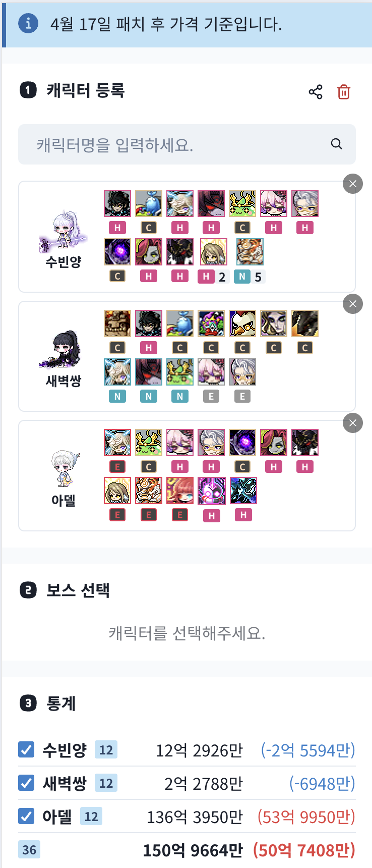Click the share icon next to 캐릭터 등록

(x=316, y=92)
